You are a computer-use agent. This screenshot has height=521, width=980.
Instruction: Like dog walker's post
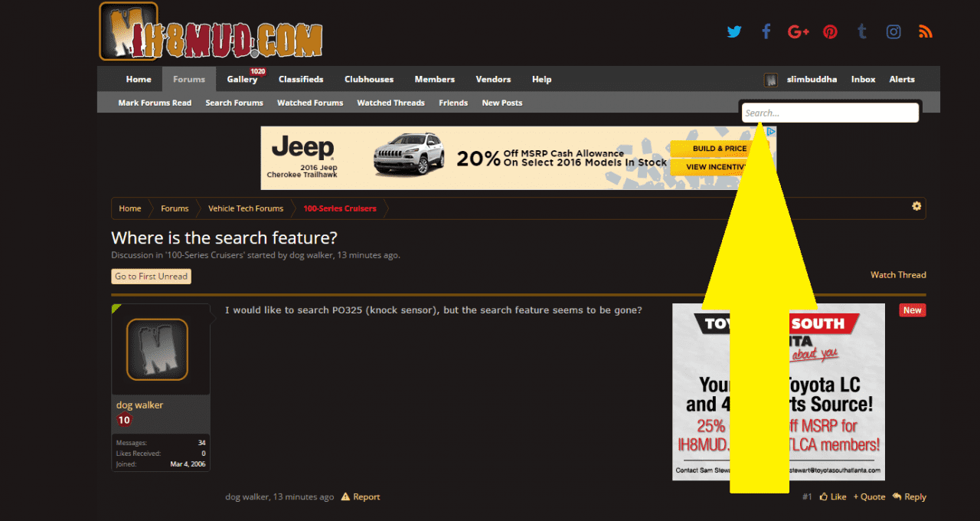pyautogui.click(x=833, y=496)
